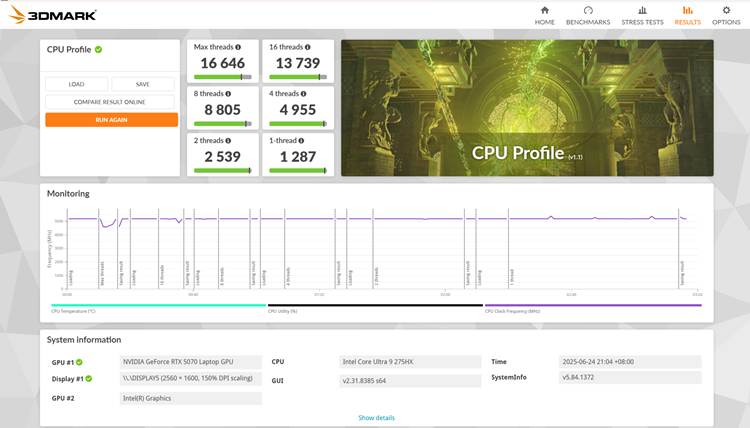Screen dimensions: 750x428
Task: Click the LOAD button
Action: pos(77,84)
